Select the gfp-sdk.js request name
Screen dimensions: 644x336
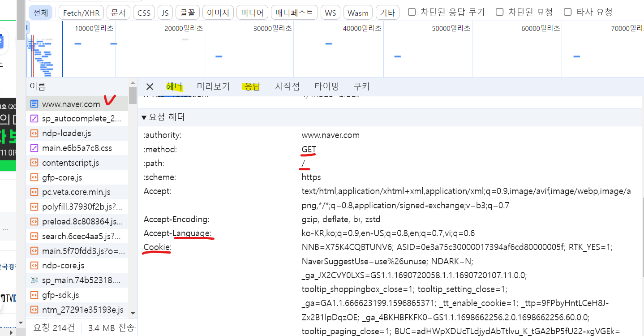pos(60,295)
